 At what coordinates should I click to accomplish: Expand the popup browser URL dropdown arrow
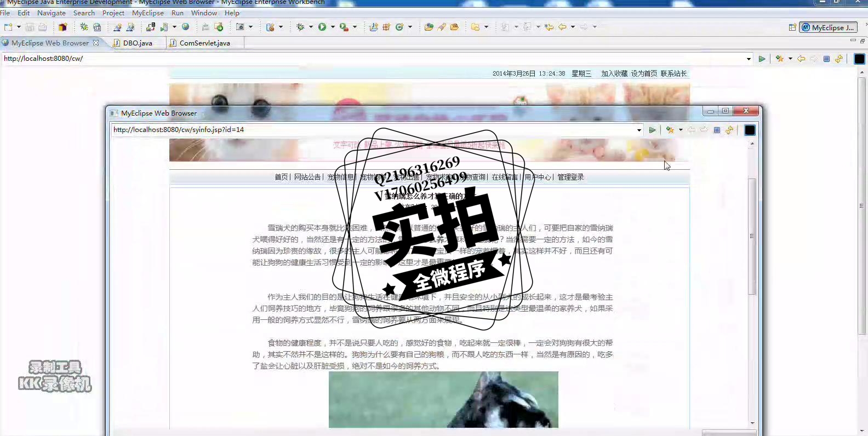(x=639, y=130)
